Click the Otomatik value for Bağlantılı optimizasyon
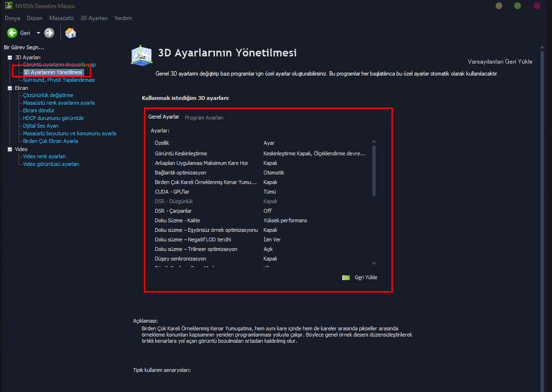 coord(273,173)
